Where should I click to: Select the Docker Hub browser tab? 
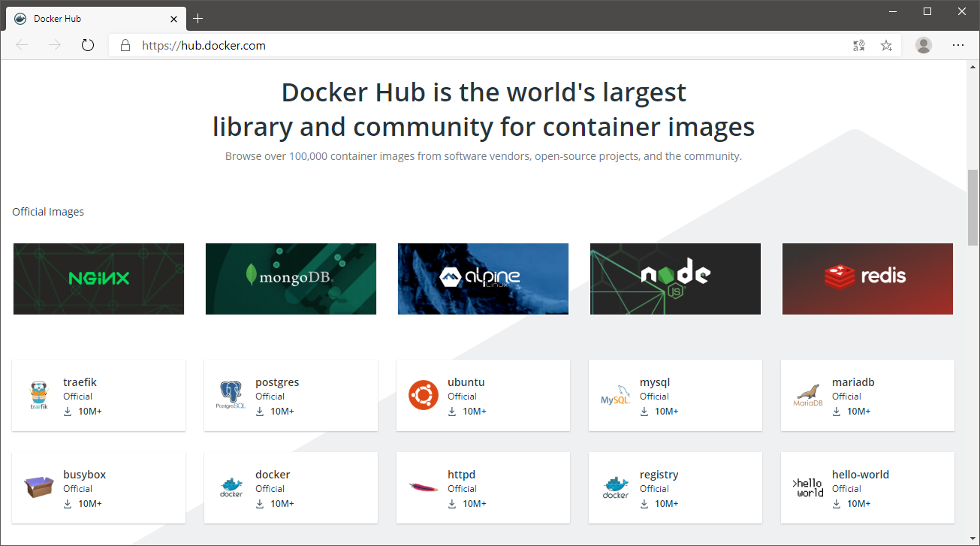click(x=95, y=18)
